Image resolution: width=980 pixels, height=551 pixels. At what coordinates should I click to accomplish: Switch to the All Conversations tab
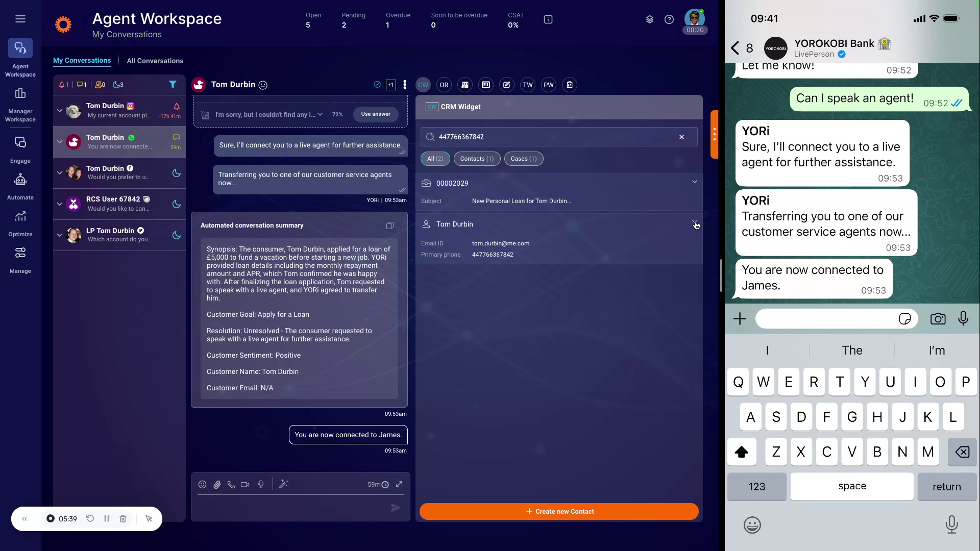[155, 61]
